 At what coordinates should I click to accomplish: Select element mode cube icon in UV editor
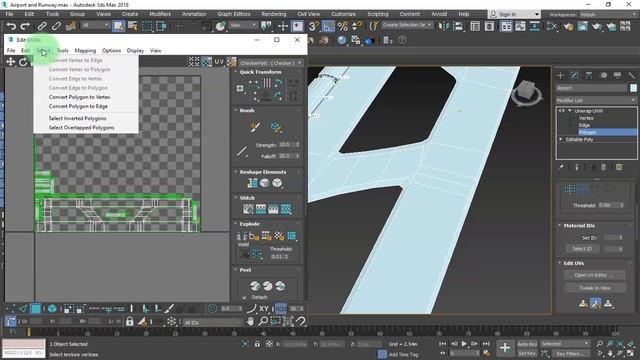pos(52,309)
